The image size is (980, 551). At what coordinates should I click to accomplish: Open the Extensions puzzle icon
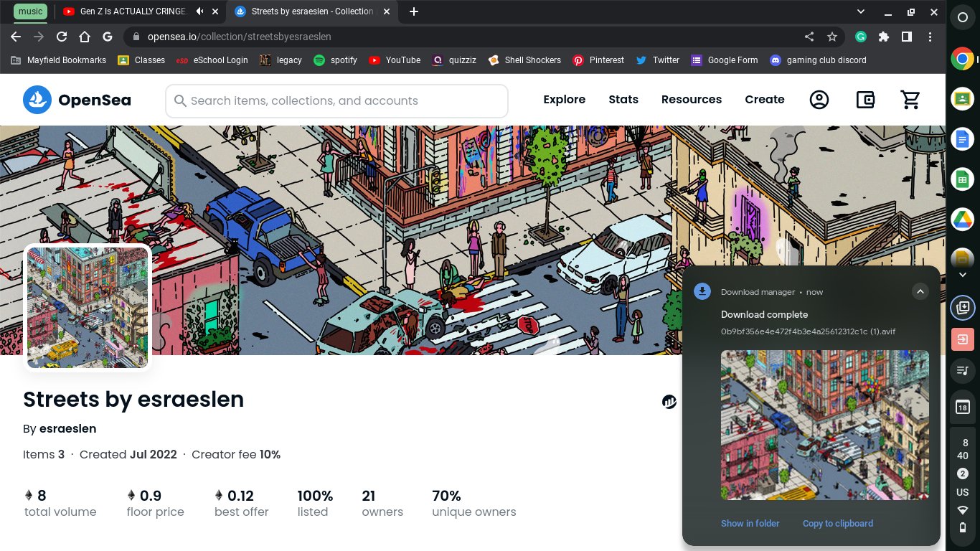884,37
